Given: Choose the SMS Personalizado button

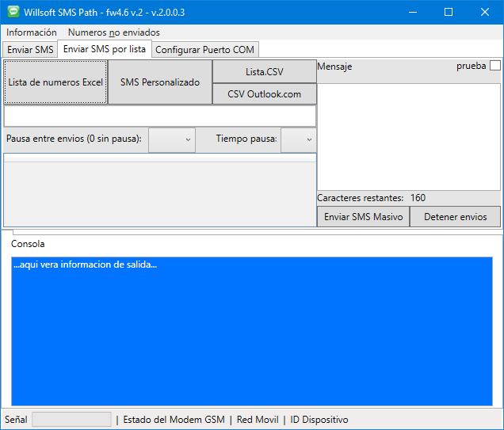Looking at the screenshot, I should pyautogui.click(x=160, y=82).
